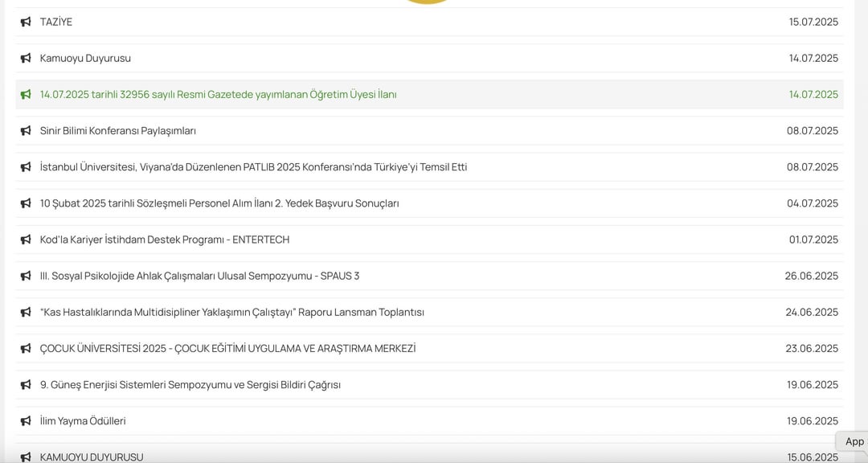The height and width of the screenshot is (463, 868).
Task: Click megaphone icon beside ÇOCUK ÜNİVERSİTESİ 2025
Action: pyautogui.click(x=26, y=348)
